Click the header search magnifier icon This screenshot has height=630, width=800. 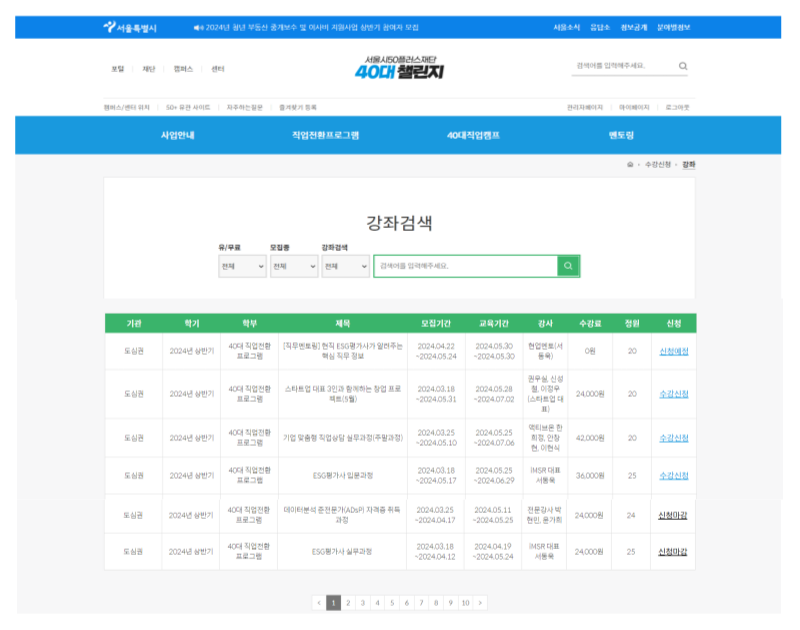pos(683,67)
